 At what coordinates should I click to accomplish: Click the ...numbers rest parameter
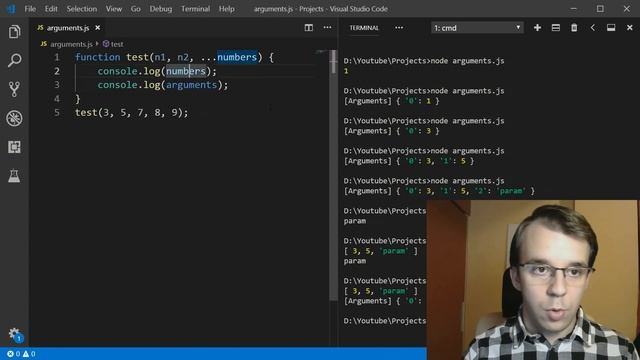(x=229, y=57)
